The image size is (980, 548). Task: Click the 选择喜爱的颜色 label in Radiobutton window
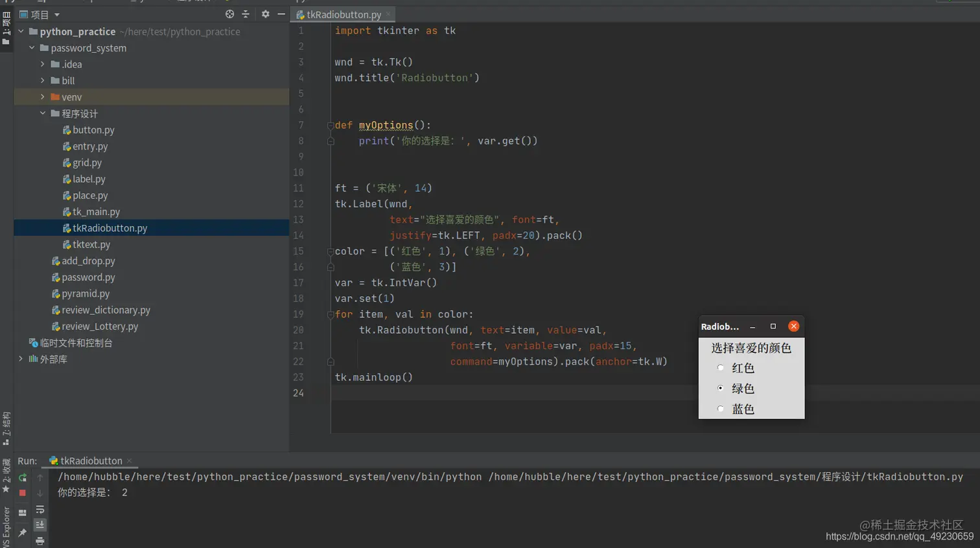tap(751, 348)
